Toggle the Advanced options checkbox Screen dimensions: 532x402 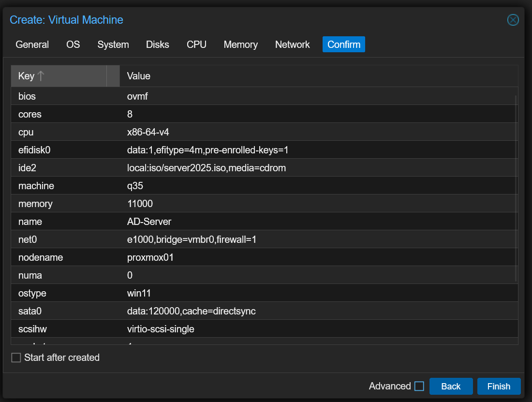click(419, 386)
